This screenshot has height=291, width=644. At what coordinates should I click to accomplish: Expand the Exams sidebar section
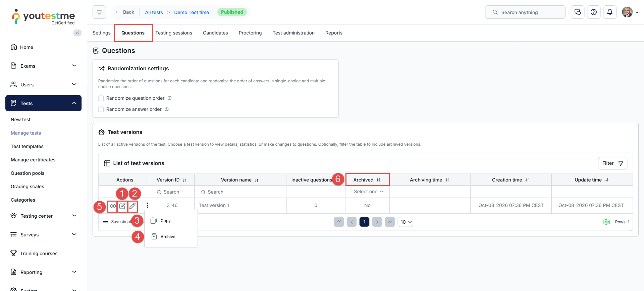click(43, 66)
